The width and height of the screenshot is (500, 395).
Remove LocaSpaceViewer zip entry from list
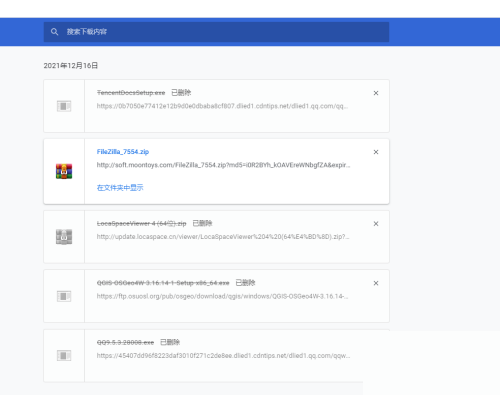click(376, 224)
